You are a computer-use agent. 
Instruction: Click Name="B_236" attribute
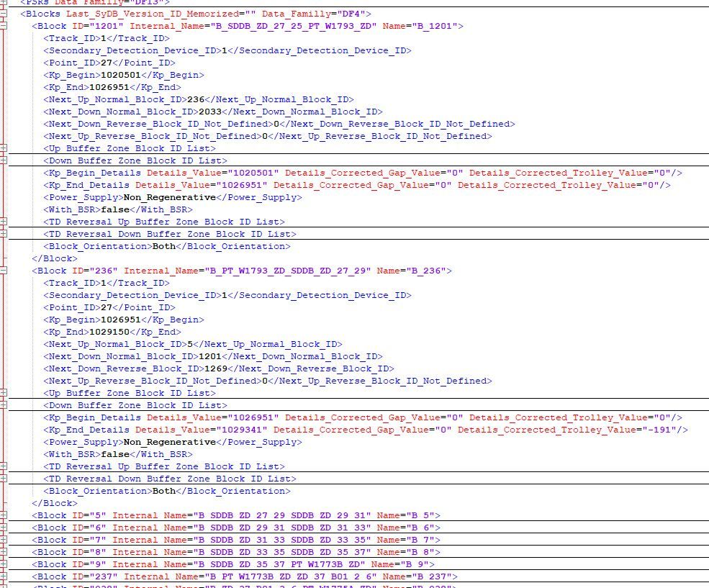click(x=411, y=271)
